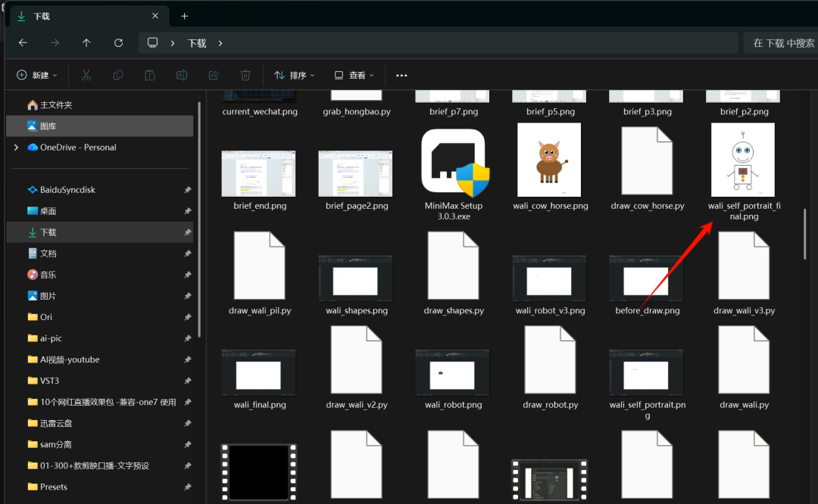Screen dimensions: 818x504
Task: Click the rename icon in toolbar
Action: (182, 75)
